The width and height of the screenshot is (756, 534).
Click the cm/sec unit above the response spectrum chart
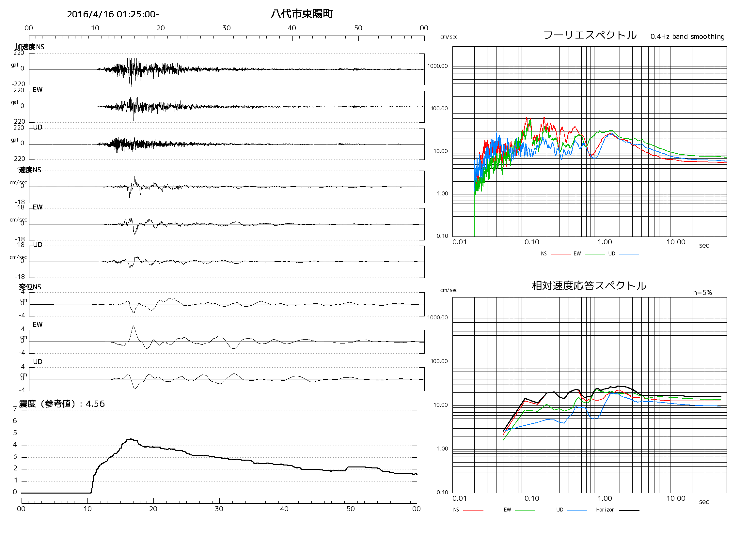tap(449, 290)
